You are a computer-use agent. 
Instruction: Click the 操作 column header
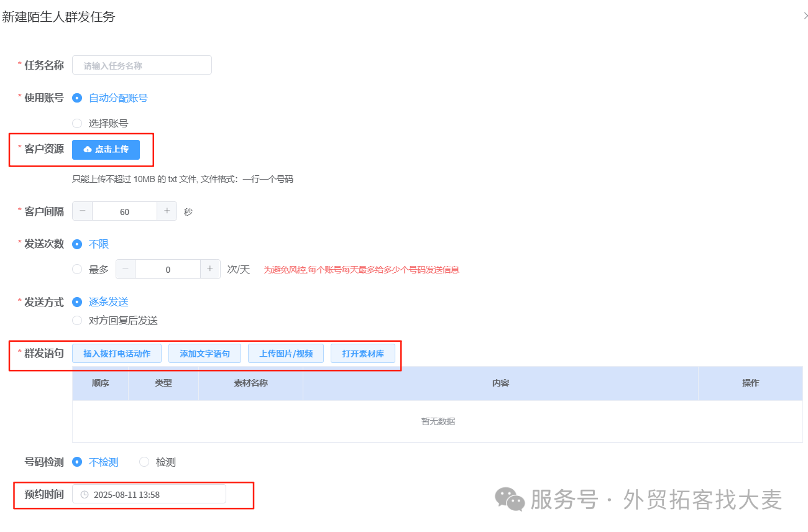tap(750, 383)
